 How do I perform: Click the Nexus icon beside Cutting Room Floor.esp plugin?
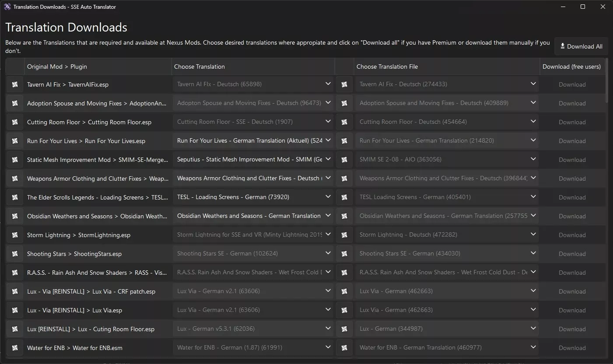point(15,122)
